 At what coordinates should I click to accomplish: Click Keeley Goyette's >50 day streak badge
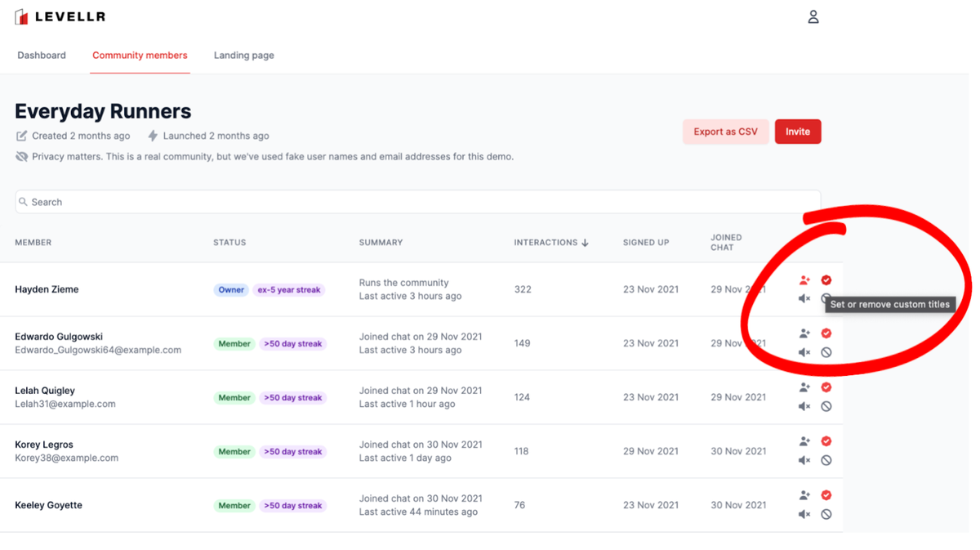pyautogui.click(x=293, y=506)
